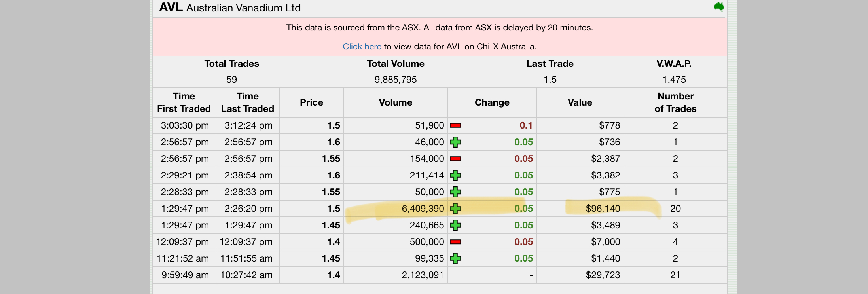Click the ASX delayed data notice text

pyautogui.click(x=440, y=28)
